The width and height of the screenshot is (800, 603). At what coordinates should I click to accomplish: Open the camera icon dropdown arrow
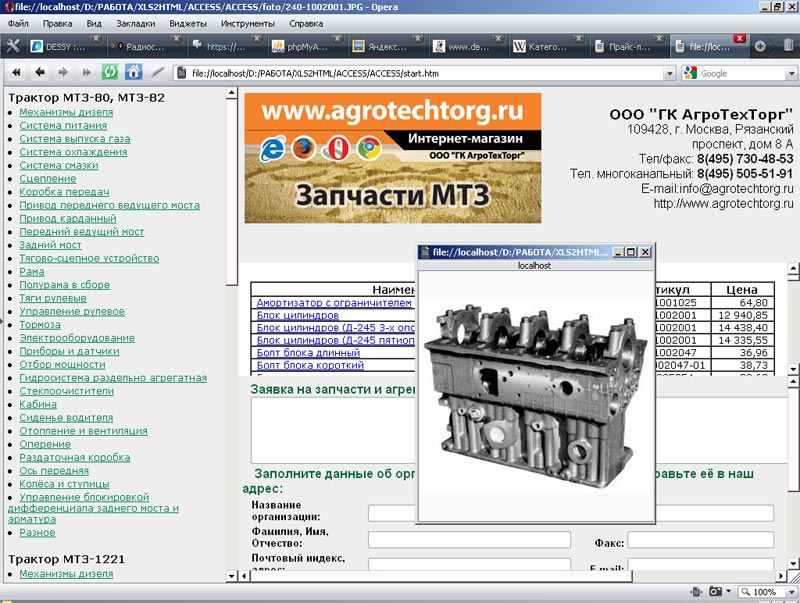tap(728, 591)
